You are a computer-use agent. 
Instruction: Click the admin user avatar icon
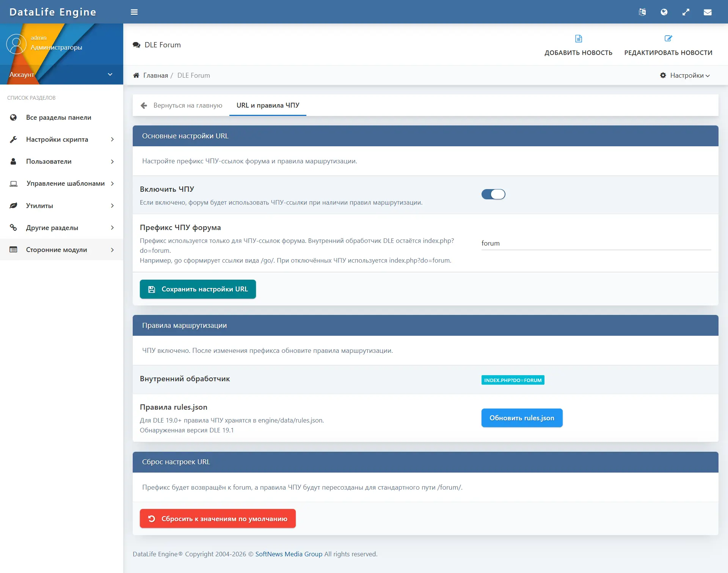[16, 44]
